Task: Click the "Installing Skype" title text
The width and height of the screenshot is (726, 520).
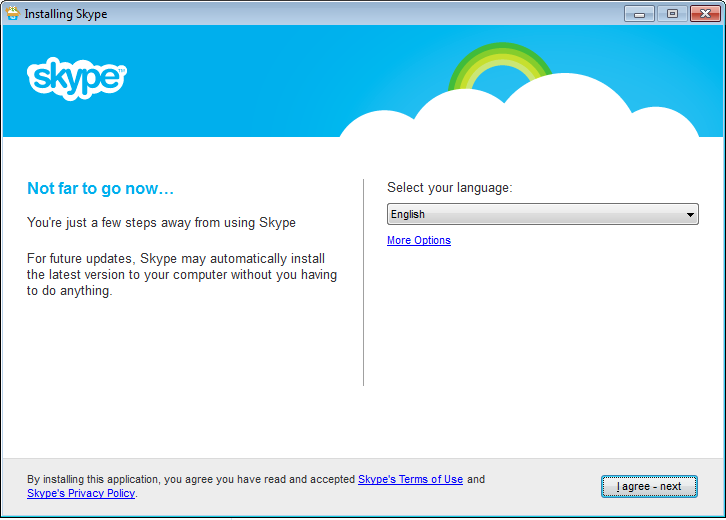Action: click(66, 14)
